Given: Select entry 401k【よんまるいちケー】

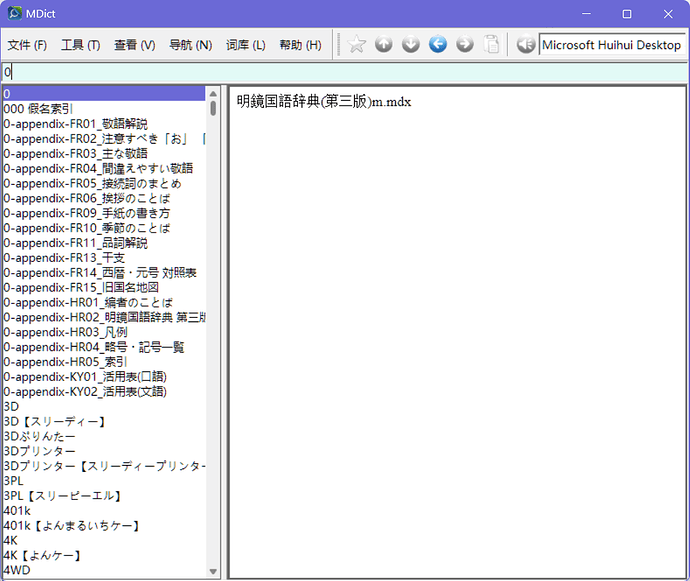Looking at the screenshot, I should (104, 526).
